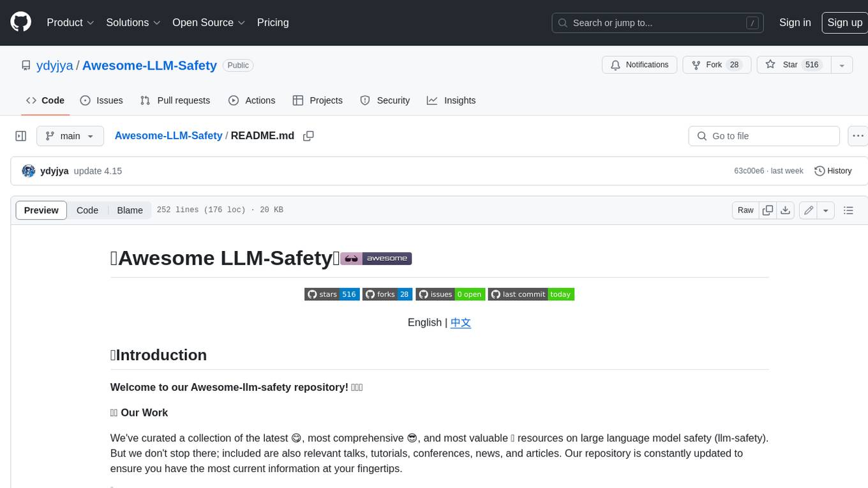Edit the file with pencil icon
Screen dimensions: 868x488
[x=809, y=210]
